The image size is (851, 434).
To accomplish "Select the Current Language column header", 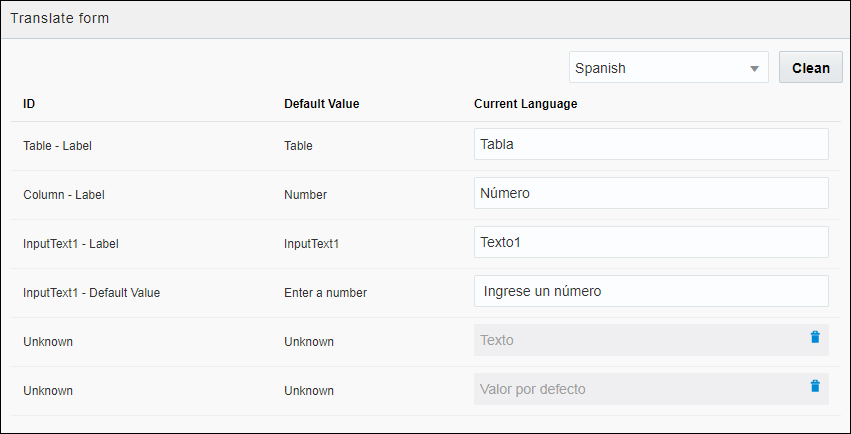I will pos(525,104).
